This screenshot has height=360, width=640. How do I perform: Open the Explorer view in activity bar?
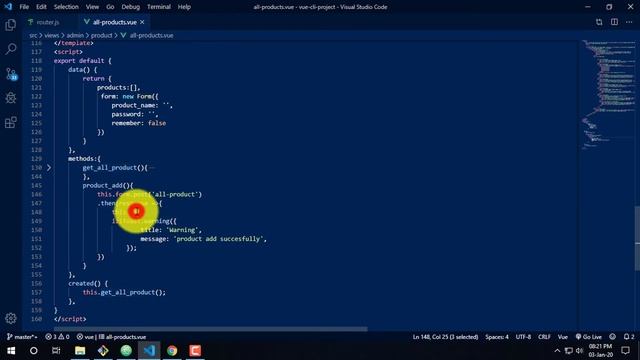click(x=11, y=25)
